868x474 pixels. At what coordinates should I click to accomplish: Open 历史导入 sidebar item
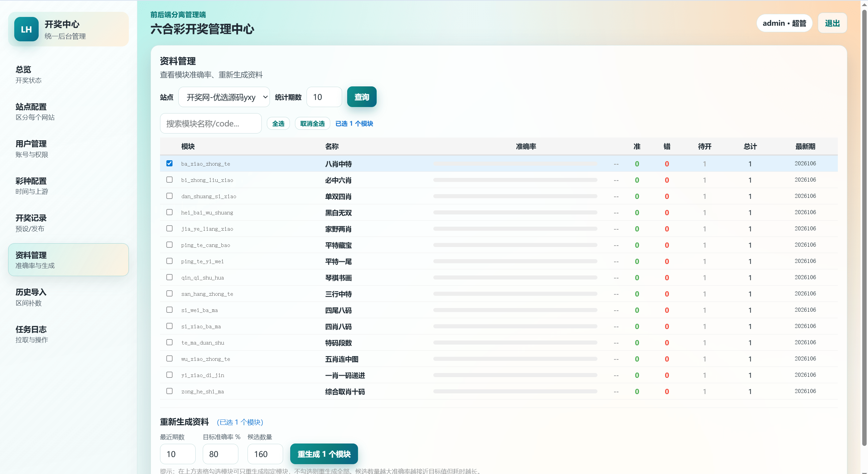(x=68, y=297)
